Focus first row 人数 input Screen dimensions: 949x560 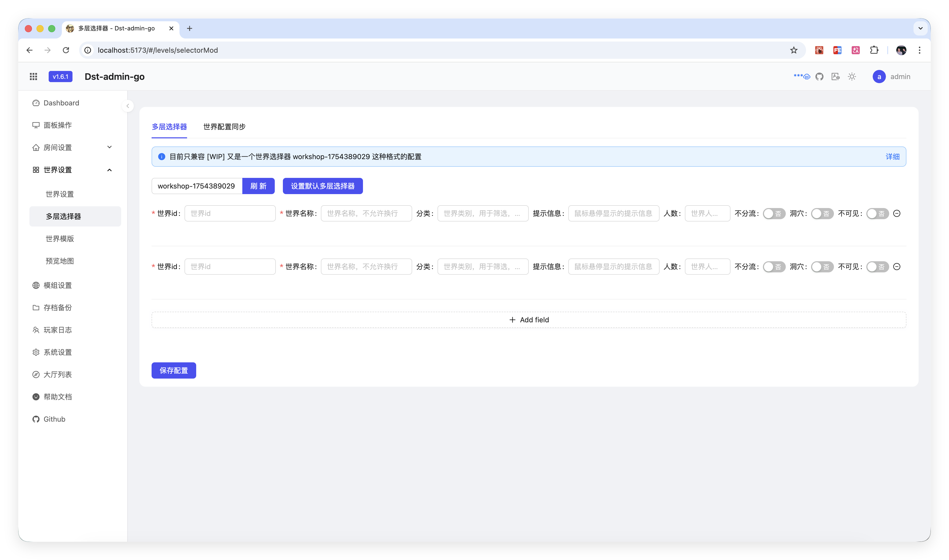pyautogui.click(x=707, y=214)
